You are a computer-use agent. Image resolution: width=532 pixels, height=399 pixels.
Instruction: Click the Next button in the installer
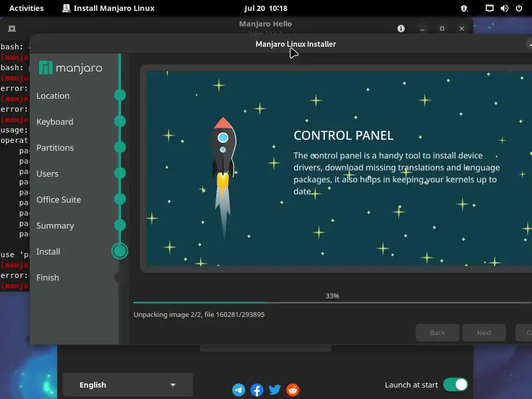click(x=484, y=333)
